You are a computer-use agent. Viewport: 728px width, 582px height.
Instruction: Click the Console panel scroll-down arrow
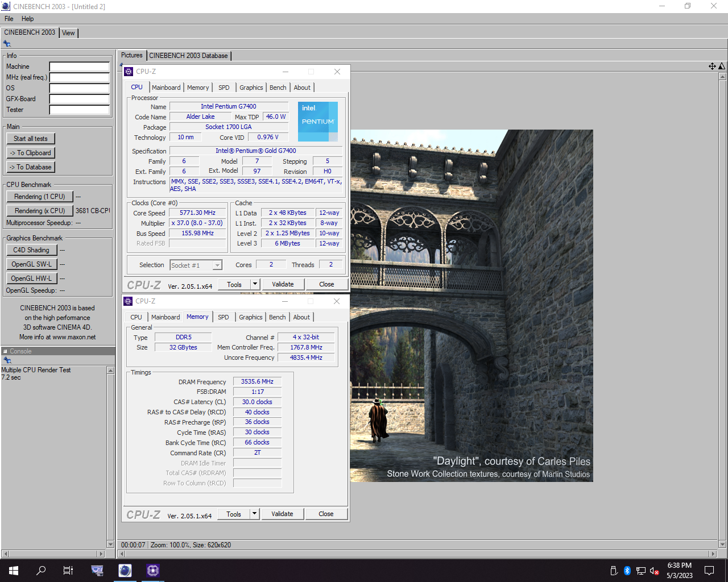click(110, 544)
